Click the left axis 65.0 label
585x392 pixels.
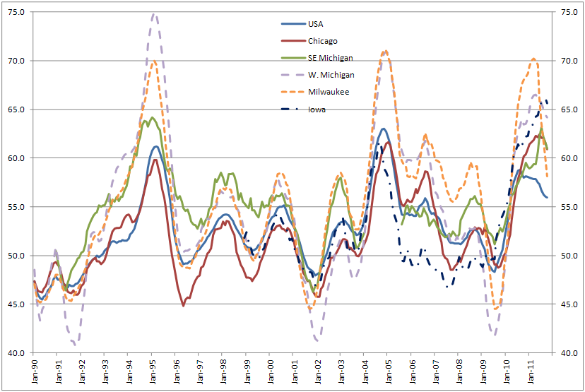coord(16,109)
